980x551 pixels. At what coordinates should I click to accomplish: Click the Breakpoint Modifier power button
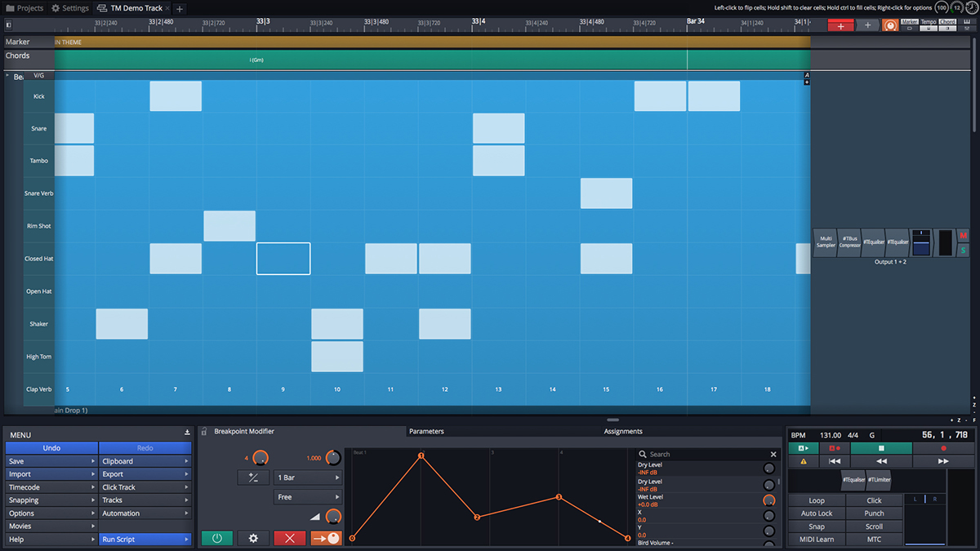click(x=217, y=538)
